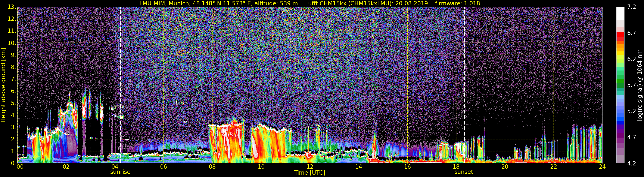This screenshot has height=177, width=644.
Task: Click the height axis tick '7.'
Action: pyautogui.click(x=13, y=79)
